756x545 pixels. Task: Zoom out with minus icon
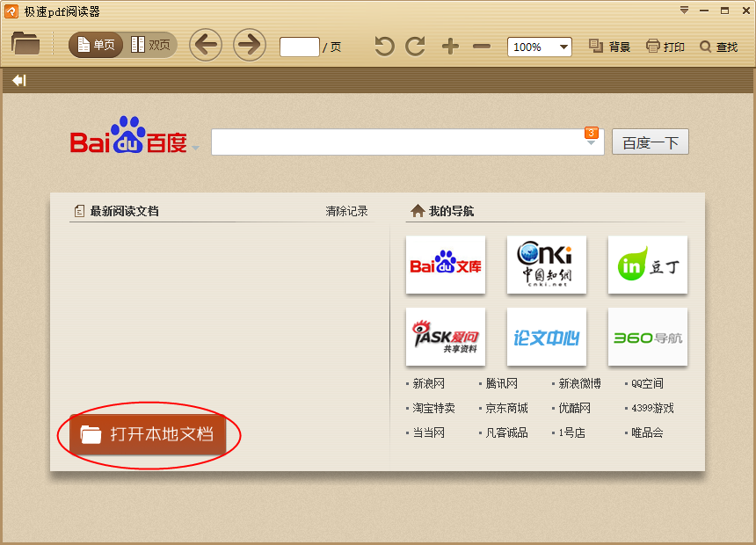(482, 47)
